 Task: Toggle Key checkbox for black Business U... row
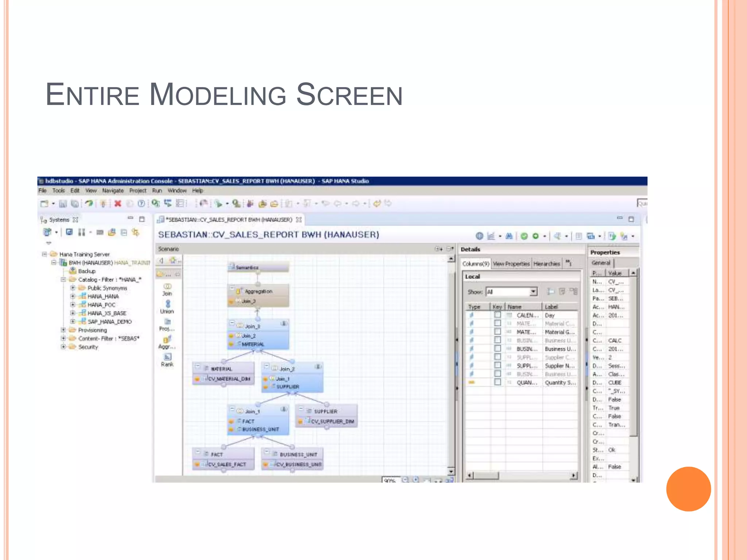[x=497, y=348]
